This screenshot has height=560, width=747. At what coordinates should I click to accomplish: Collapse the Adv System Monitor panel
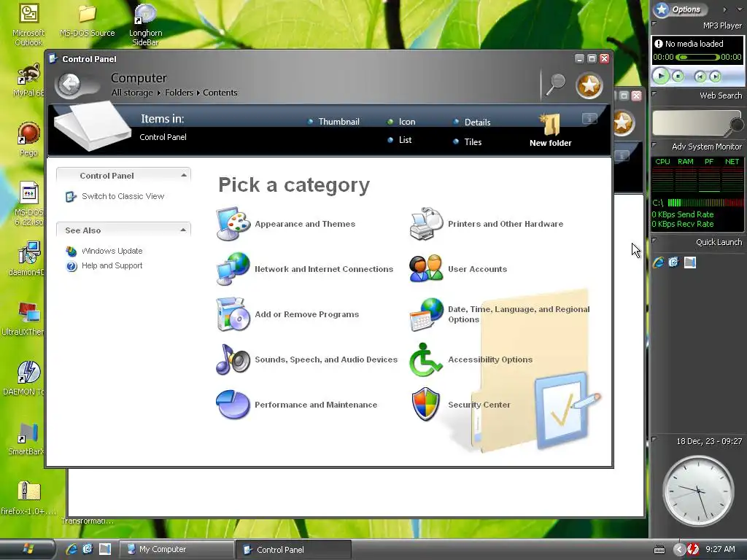654,144
